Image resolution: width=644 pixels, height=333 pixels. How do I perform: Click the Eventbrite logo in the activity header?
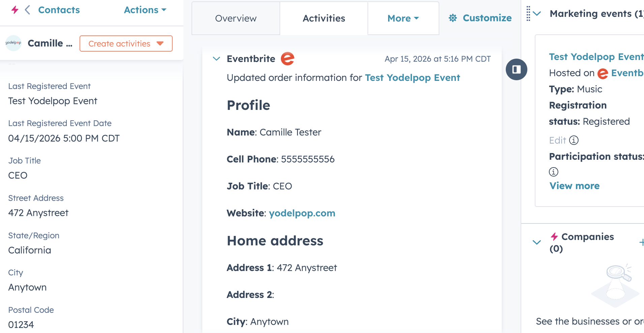tap(288, 58)
